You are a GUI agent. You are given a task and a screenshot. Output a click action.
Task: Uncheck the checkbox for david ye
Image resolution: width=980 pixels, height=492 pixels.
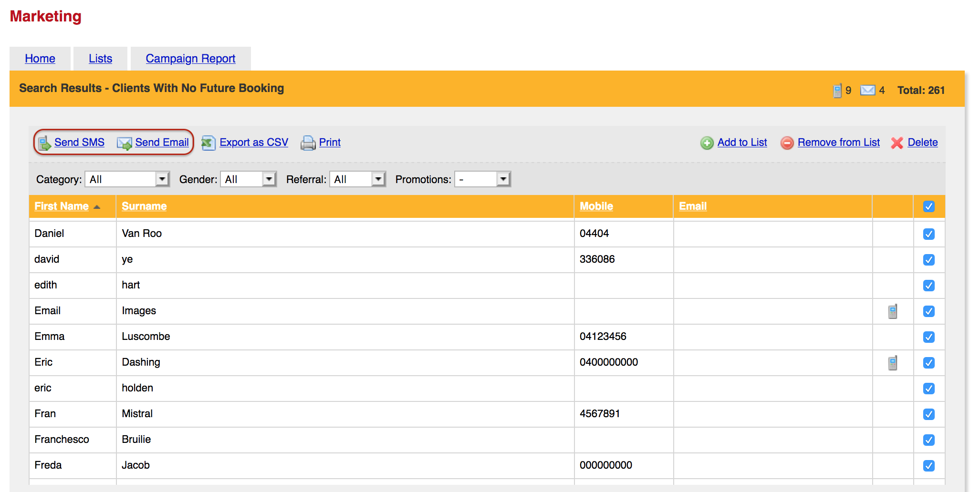(x=929, y=260)
